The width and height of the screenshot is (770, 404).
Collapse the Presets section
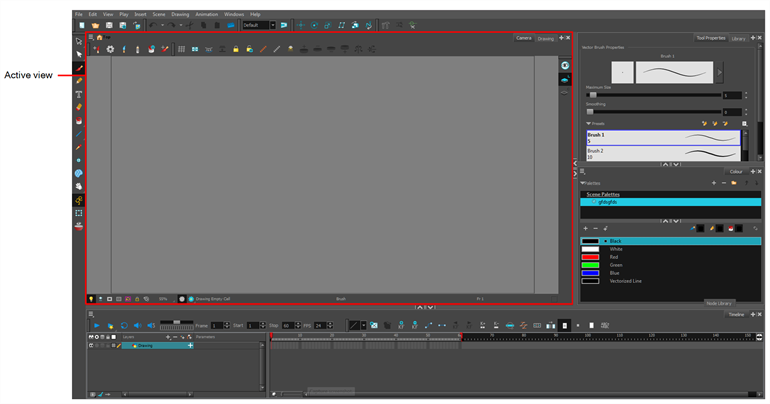(x=589, y=123)
